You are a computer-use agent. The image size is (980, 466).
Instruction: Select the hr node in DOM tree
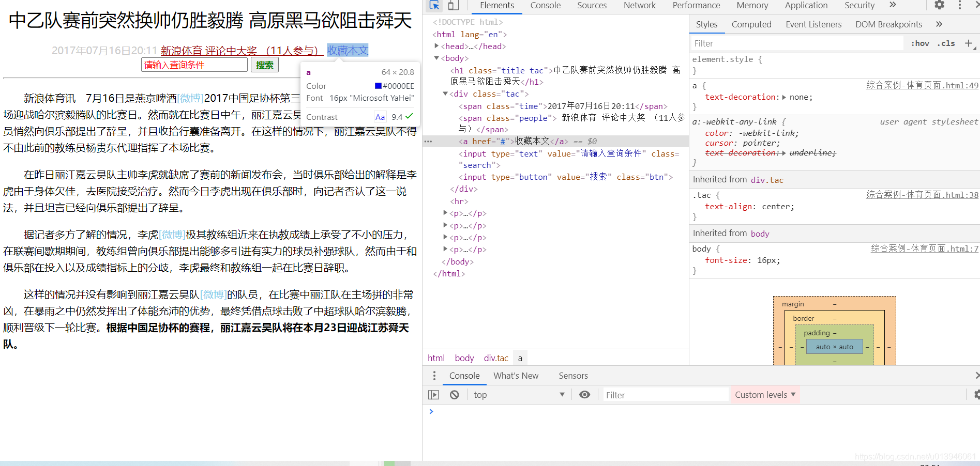click(459, 201)
